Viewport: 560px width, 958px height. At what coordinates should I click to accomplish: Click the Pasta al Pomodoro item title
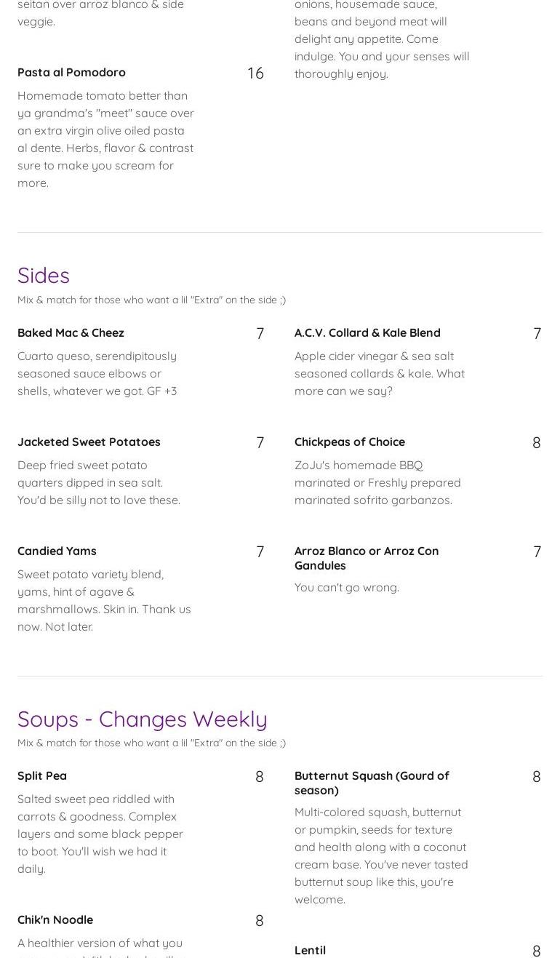(71, 72)
